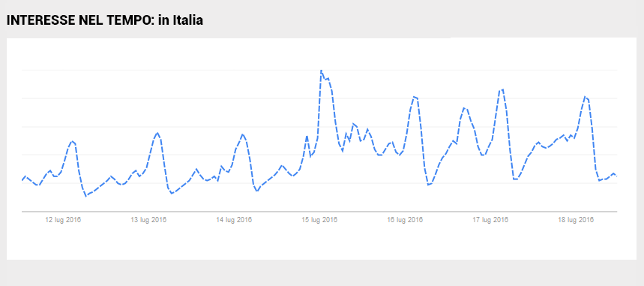Screen dimensions: 644x286
Task: Select the line peak above 12 lug 2016
Action: pos(72,141)
